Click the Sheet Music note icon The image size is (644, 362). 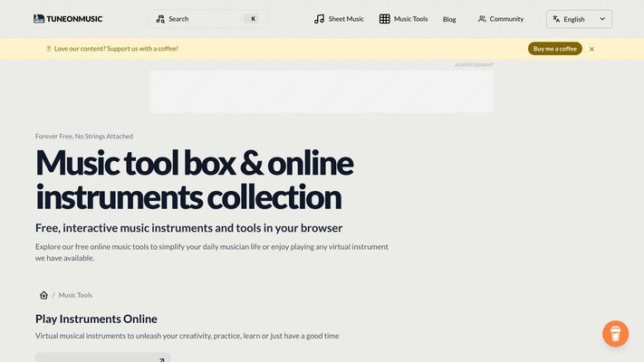click(x=319, y=19)
